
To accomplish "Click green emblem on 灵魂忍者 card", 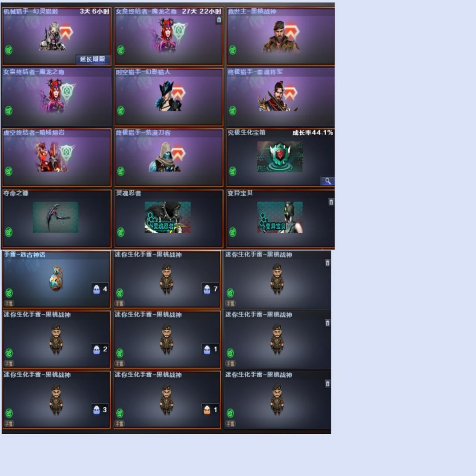I will (121, 232).
